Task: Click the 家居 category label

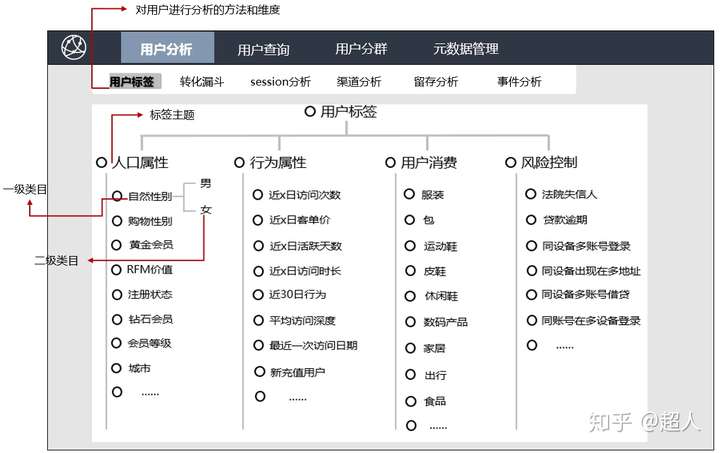Action: (434, 348)
